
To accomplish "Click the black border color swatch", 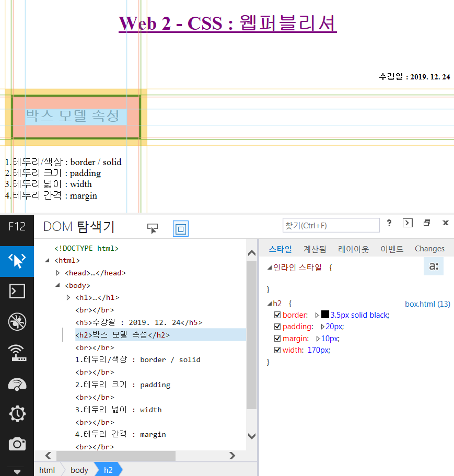I will click(325, 315).
